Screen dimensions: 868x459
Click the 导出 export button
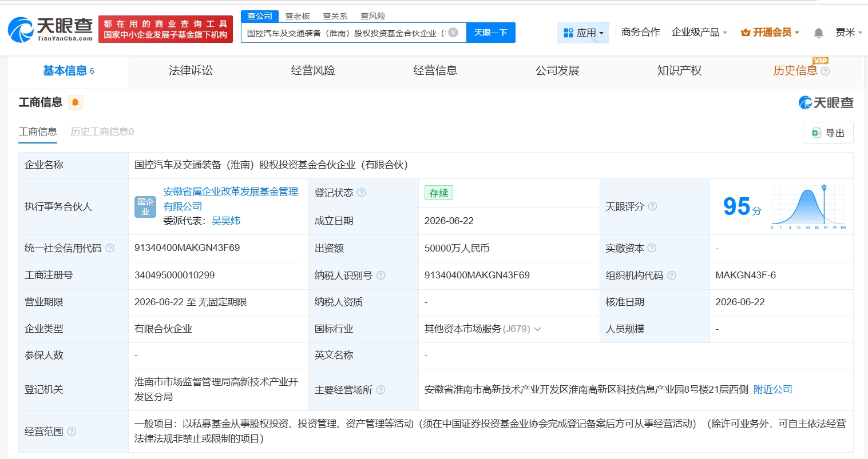click(x=828, y=133)
